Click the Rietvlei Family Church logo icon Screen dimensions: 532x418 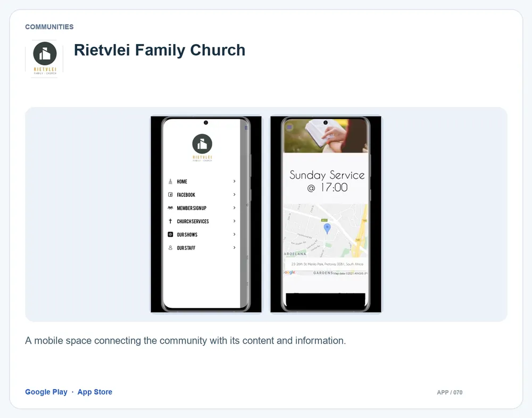pos(45,58)
